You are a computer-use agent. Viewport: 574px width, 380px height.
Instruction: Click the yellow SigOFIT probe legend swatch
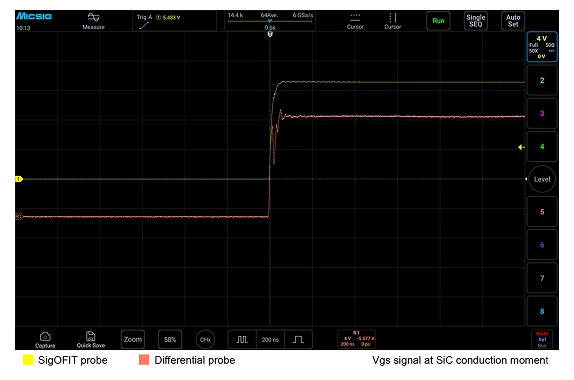pos(27,360)
